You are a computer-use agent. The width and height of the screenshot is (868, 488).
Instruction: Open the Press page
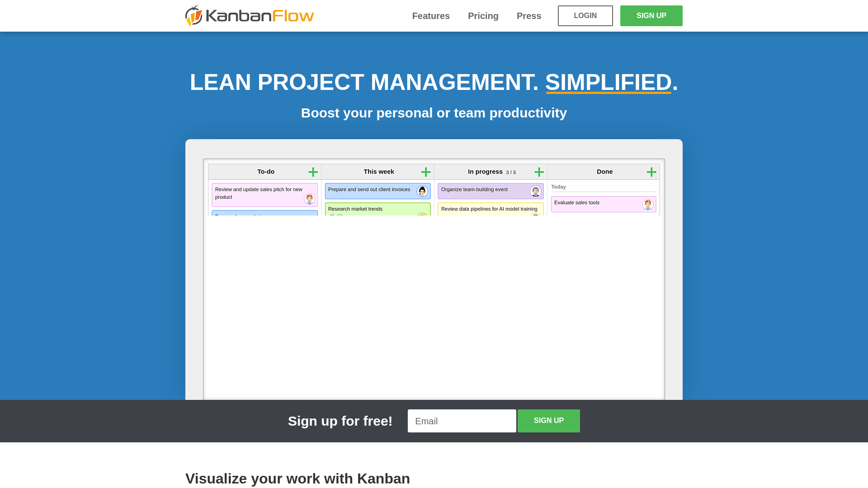click(528, 16)
